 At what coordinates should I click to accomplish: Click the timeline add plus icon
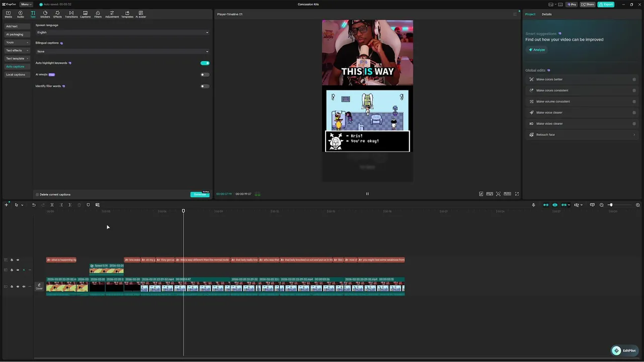click(x=6, y=205)
